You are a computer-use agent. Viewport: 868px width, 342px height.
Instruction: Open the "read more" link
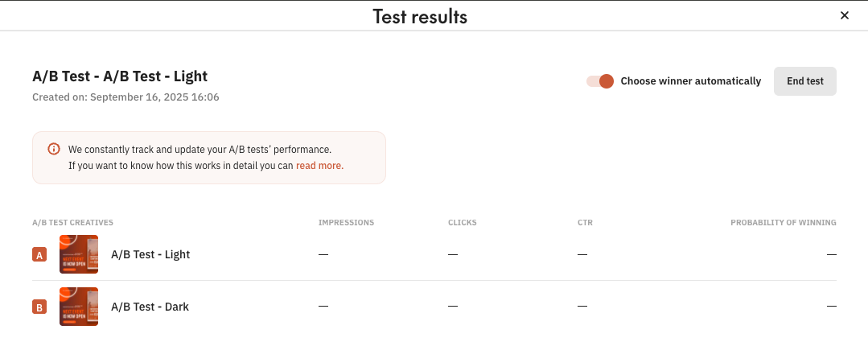[x=319, y=166]
